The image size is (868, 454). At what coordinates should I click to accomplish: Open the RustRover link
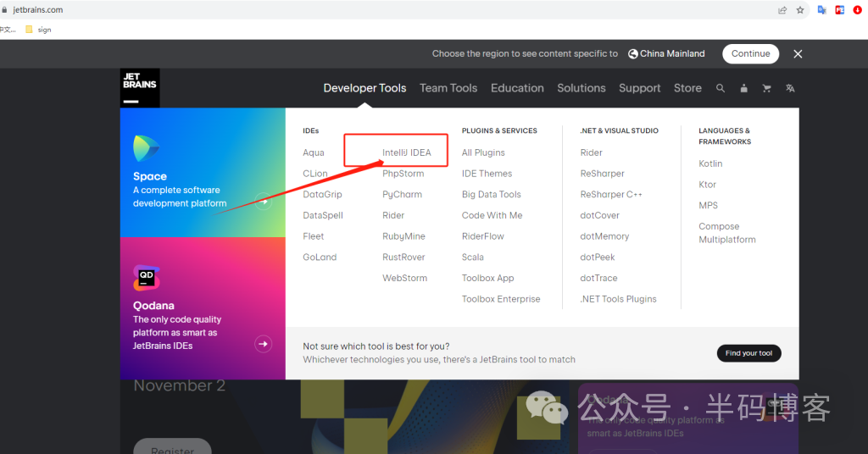pyautogui.click(x=403, y=257)
